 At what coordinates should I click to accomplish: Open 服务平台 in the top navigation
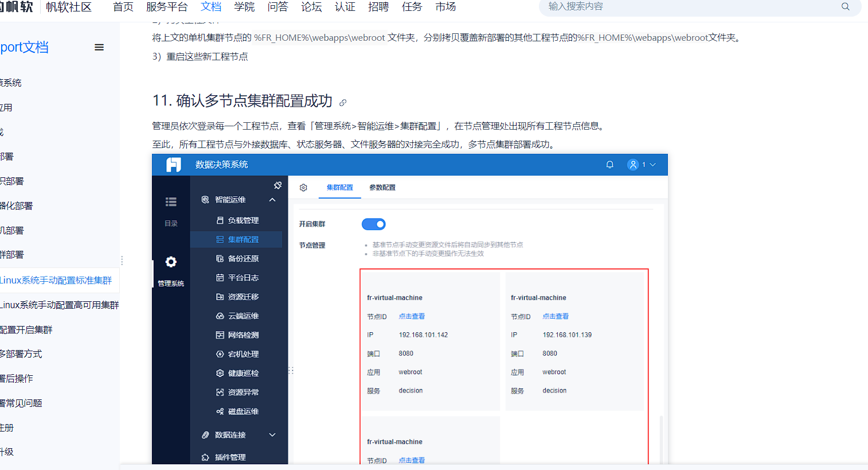[x=167, y=7]
